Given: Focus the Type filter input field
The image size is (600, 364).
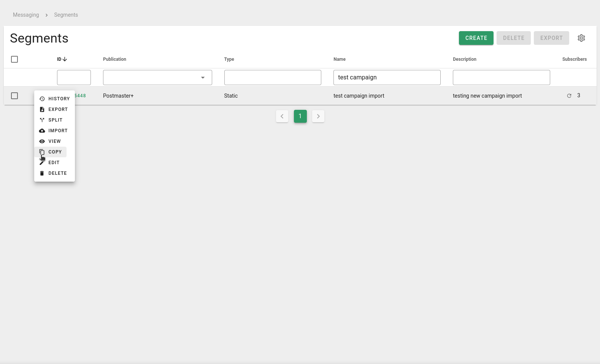Looking at the screenshot, I should point(273,78).
